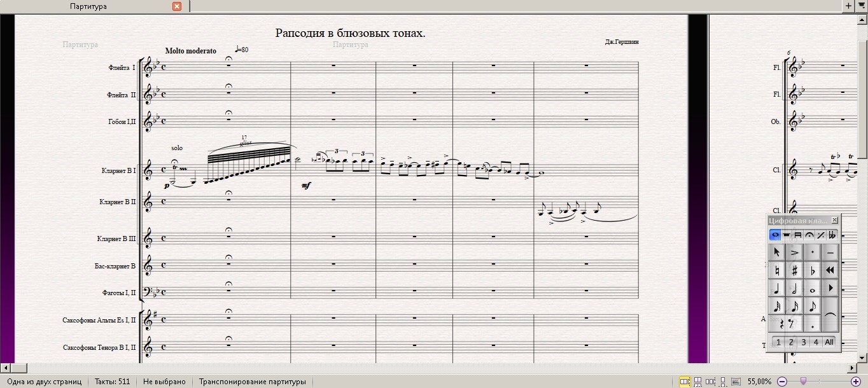Viewport: 868px width, 388px height.
Task: Click the arrow pointer key on keypad
Action: (x=777, y=253)
